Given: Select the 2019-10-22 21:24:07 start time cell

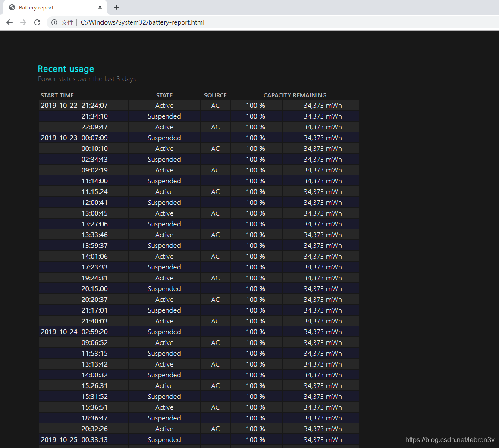Looking at the screenshot, I should 74,106.
